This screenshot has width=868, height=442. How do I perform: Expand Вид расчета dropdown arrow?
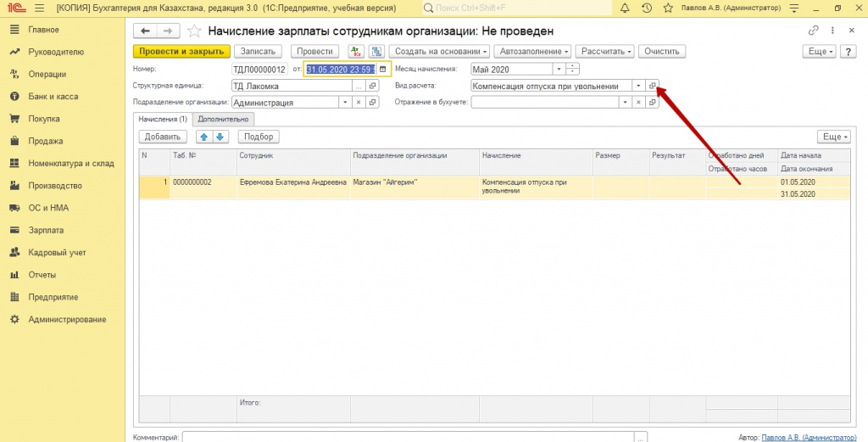point(639,86)
